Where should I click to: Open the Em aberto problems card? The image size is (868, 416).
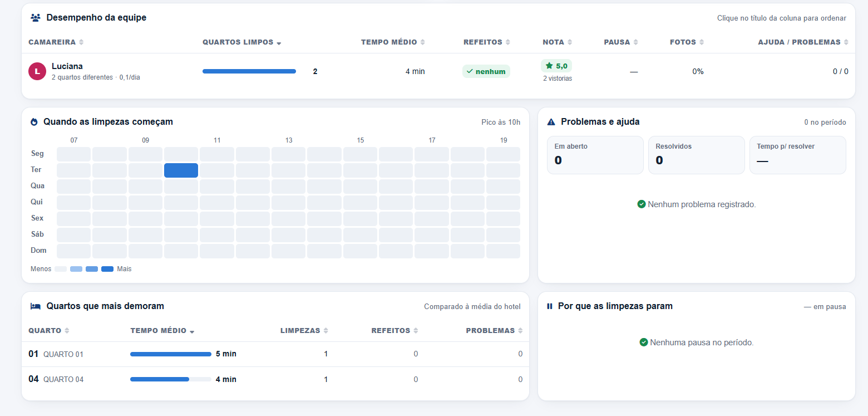point(595,155)
